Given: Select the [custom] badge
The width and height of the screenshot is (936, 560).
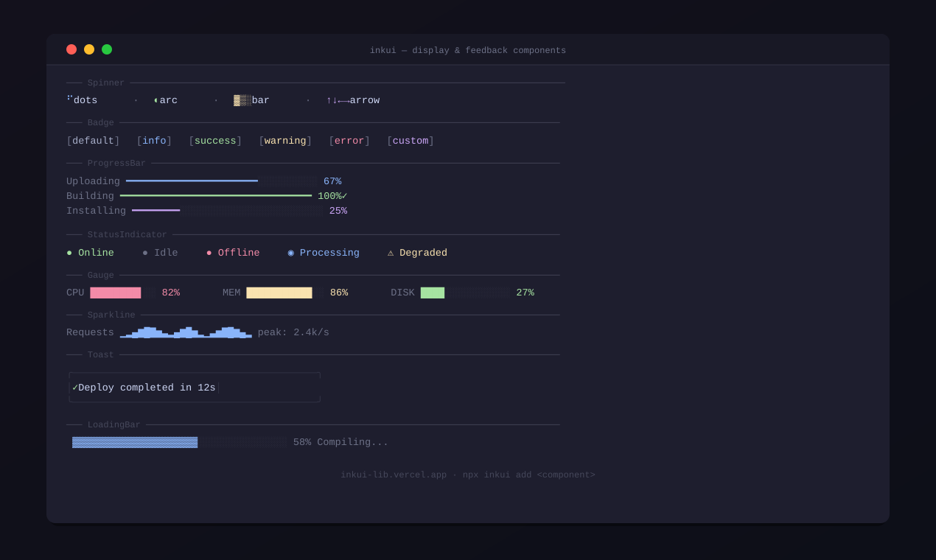Looking at the screenshot, I should (x=411, y=141).
